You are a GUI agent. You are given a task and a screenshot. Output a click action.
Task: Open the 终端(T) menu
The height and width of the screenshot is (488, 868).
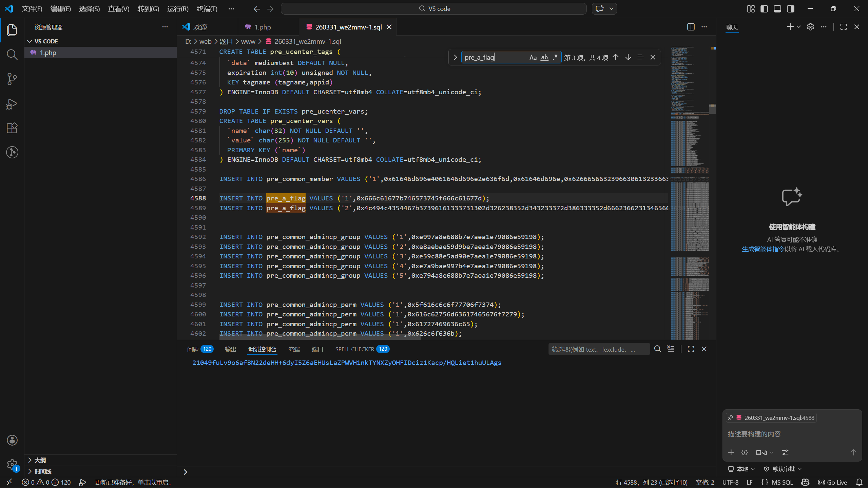tap(207, 9)
